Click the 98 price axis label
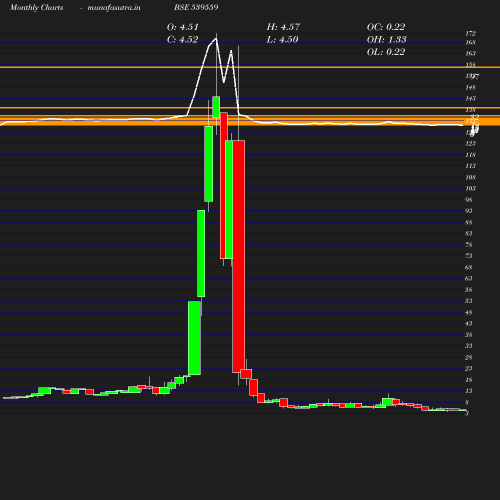 469,200
